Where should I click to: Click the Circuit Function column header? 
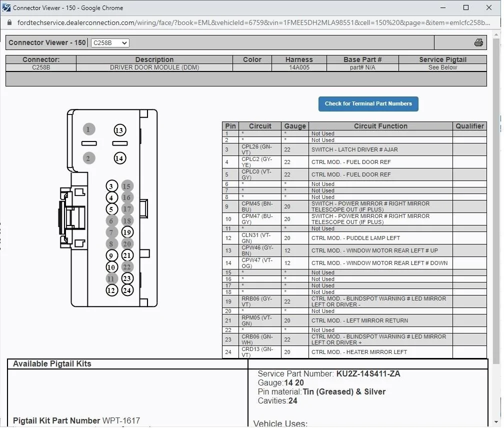coord(380,126)
